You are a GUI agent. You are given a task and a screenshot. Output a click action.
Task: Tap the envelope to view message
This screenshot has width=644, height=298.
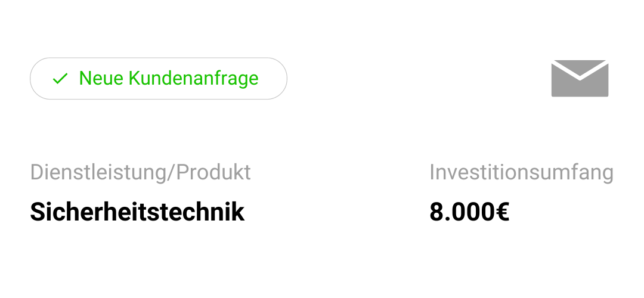tap(580, 79)
